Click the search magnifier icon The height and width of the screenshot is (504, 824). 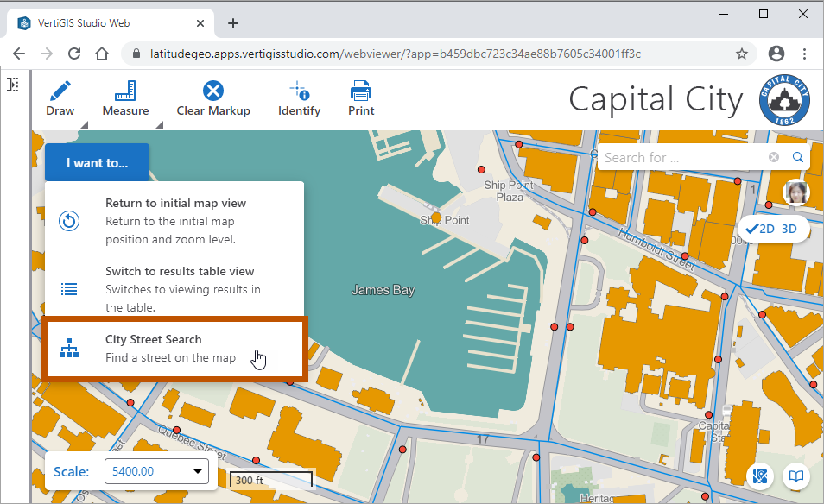(x=798, y=157)
